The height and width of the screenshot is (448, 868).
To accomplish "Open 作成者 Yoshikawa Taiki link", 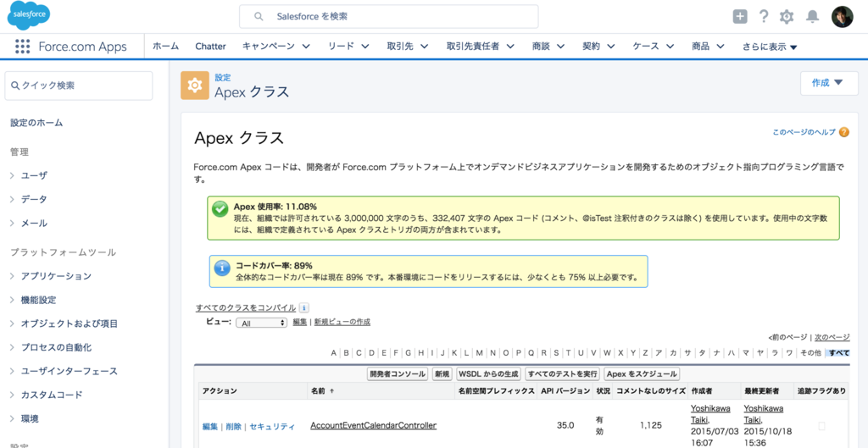I will click(710, 414).
